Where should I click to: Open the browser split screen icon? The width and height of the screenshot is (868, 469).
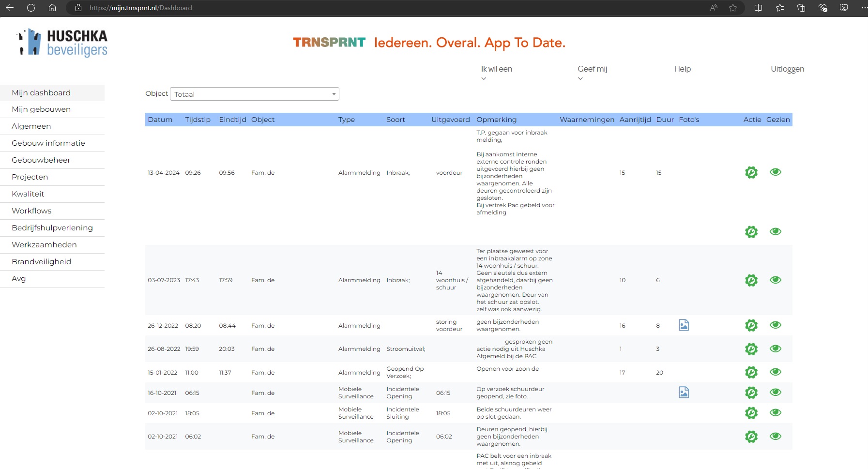[x=758, y=8]
